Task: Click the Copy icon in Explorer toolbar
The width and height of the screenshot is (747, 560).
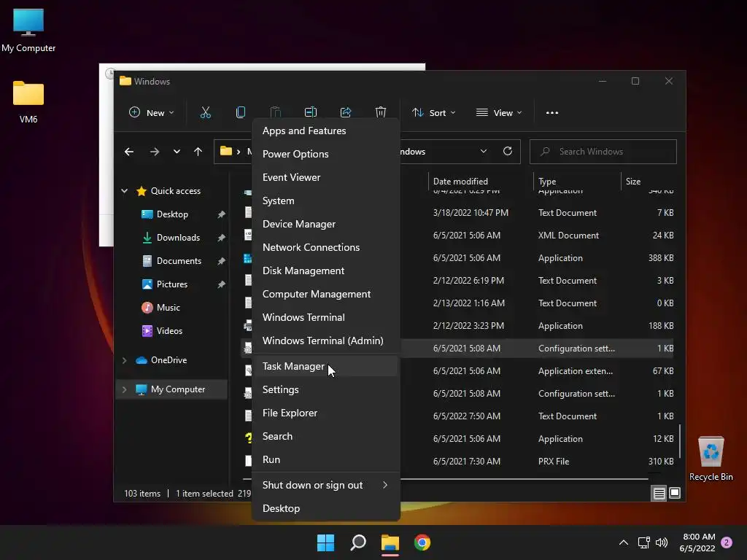Action: (241, 112)
